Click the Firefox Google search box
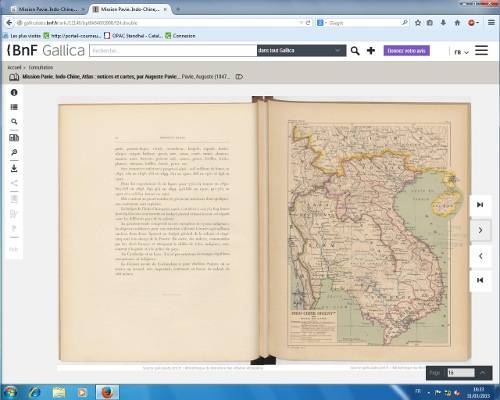Viewport: 500px width, 400px height. [x=363, y=23]
